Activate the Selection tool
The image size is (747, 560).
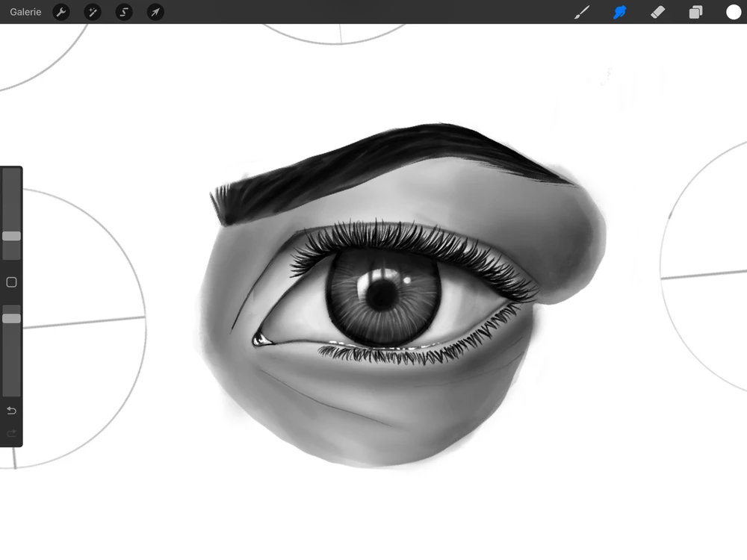pos(124,13)
